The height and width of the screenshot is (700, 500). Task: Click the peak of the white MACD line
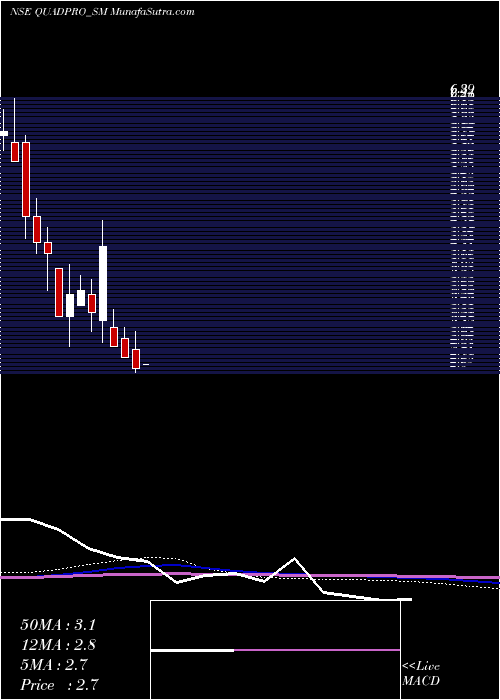pos(295,558)
